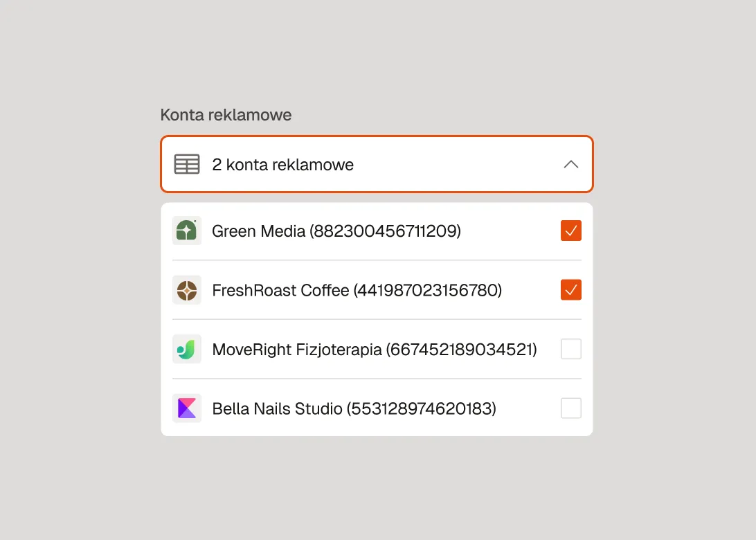This screenshot has width=756, height=540.
Task: Choose MoveRight Fizjoterapia from the account list
Action: pyautogui.click(x=374, y=349)
